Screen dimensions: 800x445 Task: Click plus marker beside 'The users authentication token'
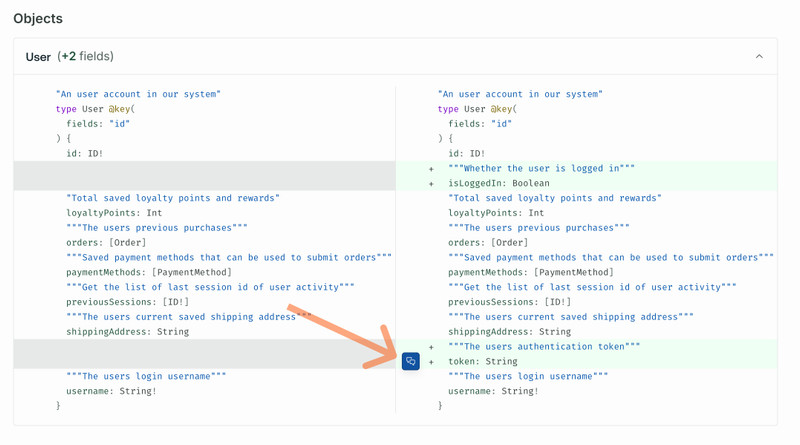(432, 347)
